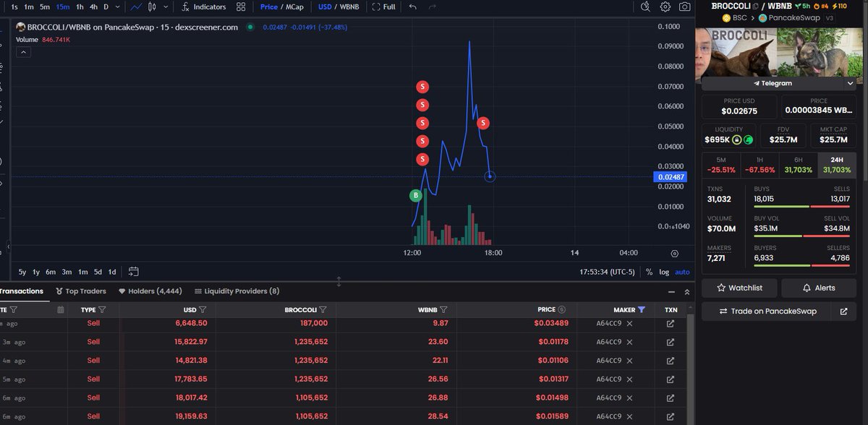This screenshot has height=425, width=868.
Task: Switch to the Transactions tab
Action: pos(21,291)
